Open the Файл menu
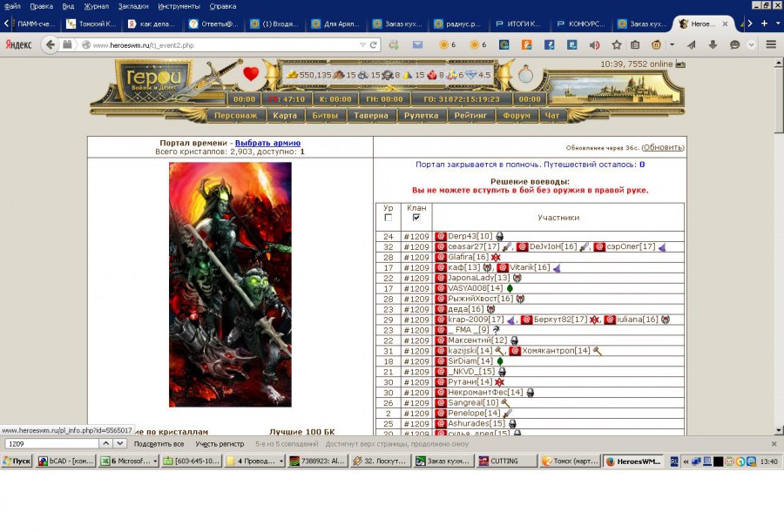 (x=12, y=6)
